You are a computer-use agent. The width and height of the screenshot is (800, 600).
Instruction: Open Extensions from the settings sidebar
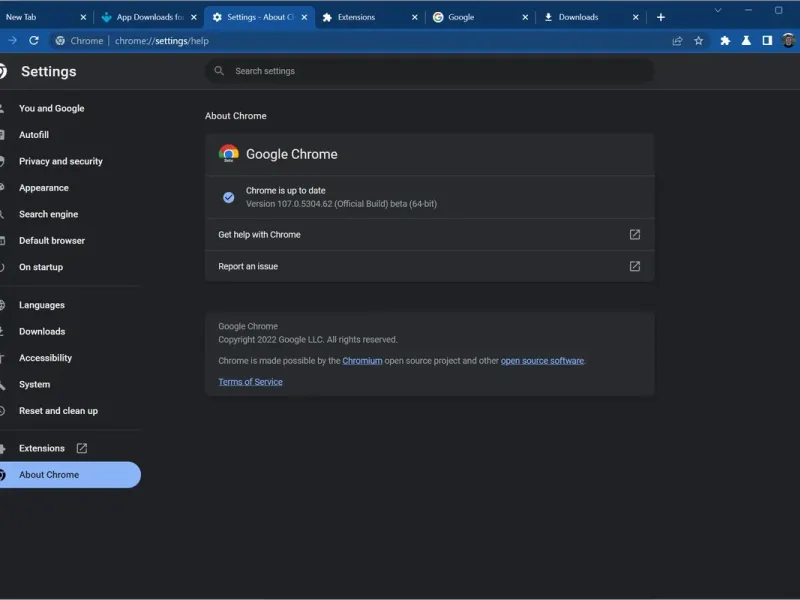42,448
